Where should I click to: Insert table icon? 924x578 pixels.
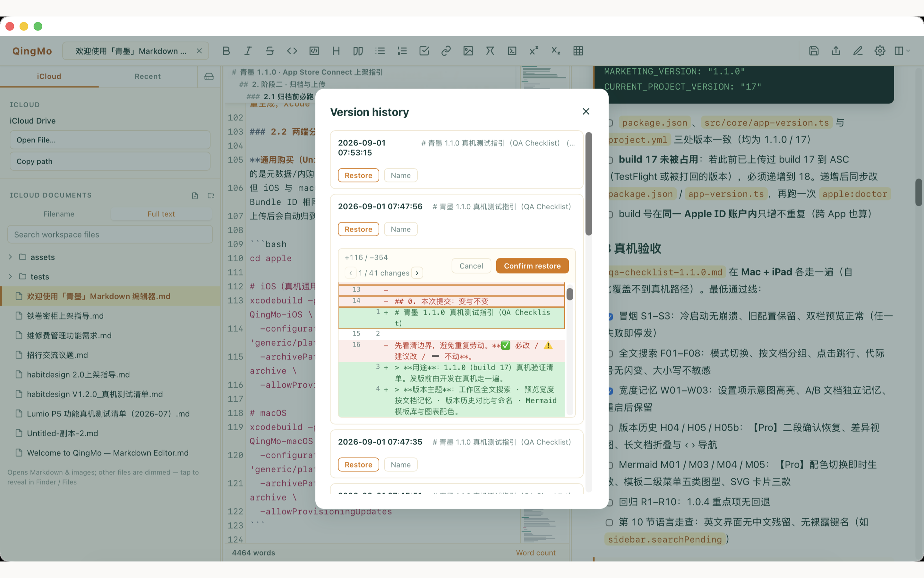point(578,51)
